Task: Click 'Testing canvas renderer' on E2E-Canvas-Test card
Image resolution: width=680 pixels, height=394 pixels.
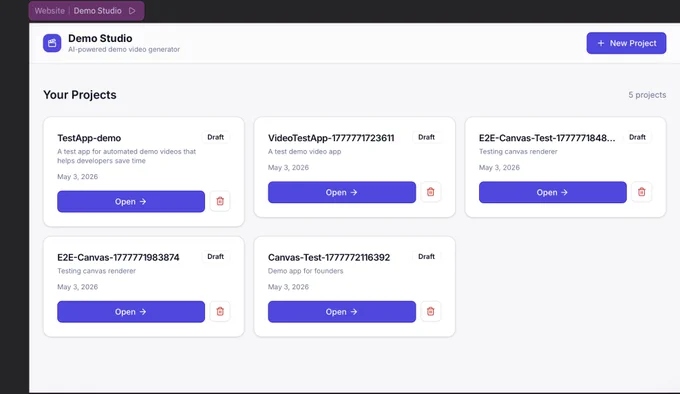Action: point(518,152)
